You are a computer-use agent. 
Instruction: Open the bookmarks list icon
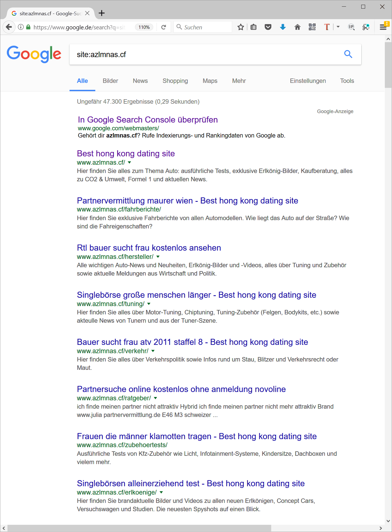253,27
